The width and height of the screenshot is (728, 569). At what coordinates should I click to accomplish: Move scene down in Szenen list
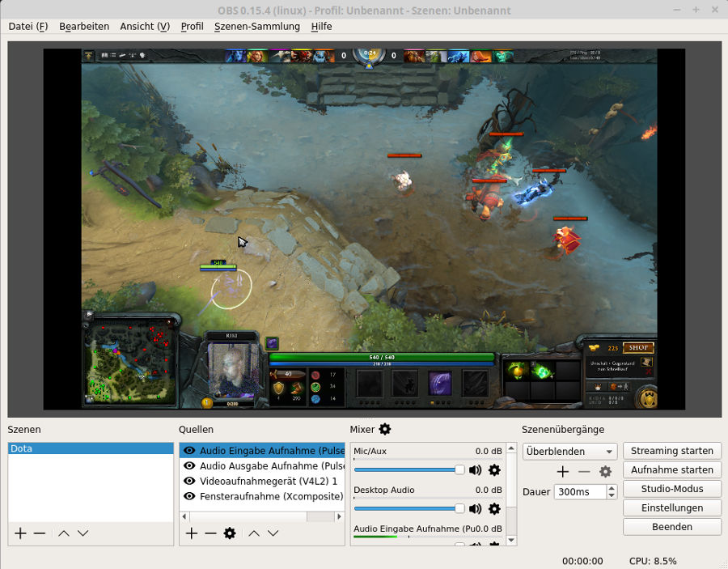83,533
